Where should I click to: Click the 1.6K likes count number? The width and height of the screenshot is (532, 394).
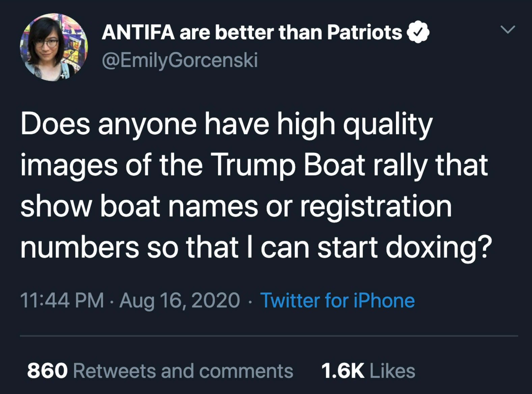click(x=343, y=371)
